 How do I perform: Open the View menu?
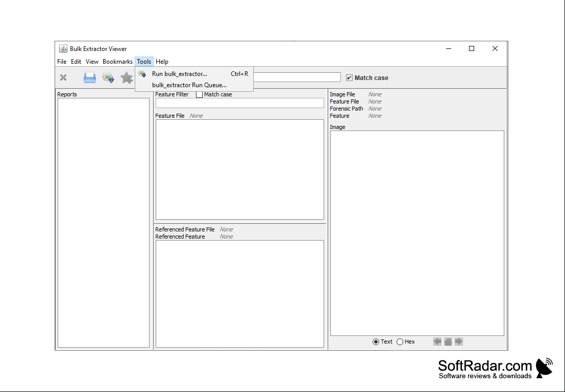92,62
